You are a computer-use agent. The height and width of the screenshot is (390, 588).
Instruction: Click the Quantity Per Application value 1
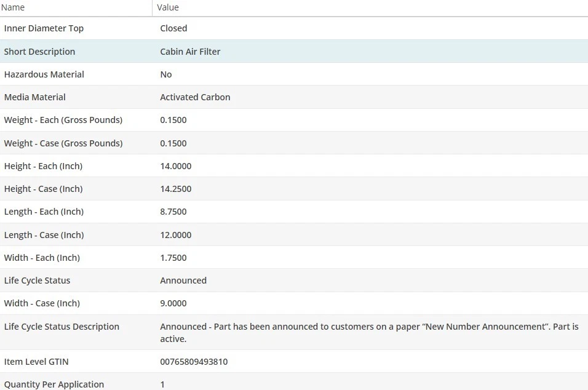coord(162,384)
